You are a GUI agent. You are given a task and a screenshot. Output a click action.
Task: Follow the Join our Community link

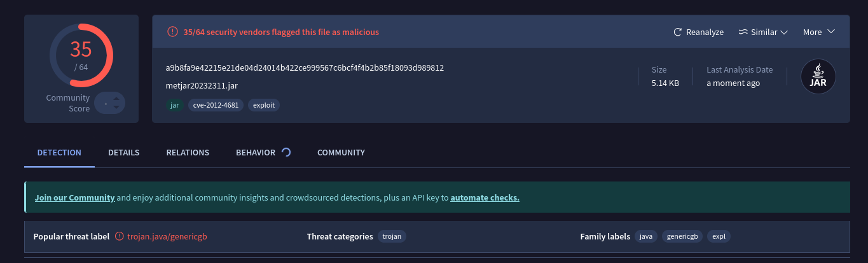(75, 197)
